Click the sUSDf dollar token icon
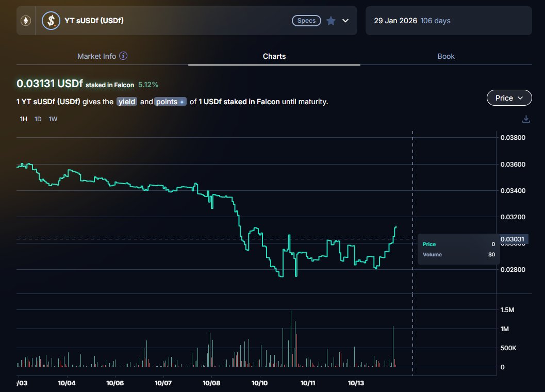Image resolution: width=545 pixels, height=392 pixels. [x=51, y=21]
